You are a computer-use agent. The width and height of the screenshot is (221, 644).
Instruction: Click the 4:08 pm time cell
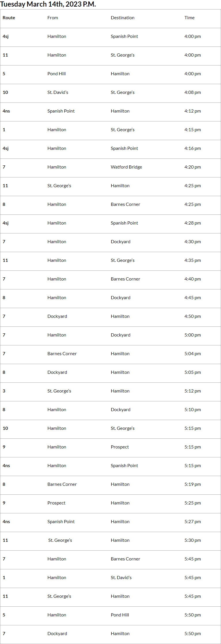click(x=193, y=92)
